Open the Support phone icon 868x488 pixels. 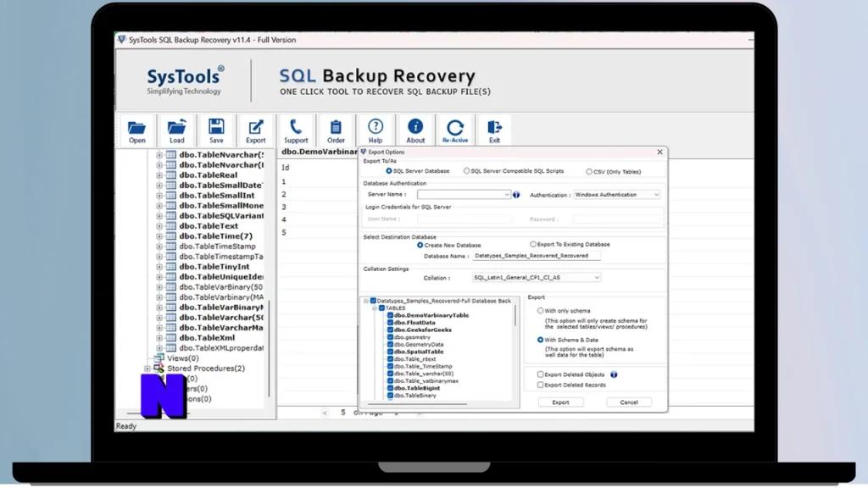(x=296, y=127)
